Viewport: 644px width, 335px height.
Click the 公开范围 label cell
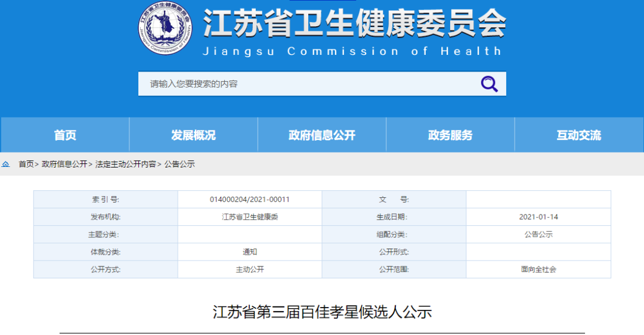[x=394, y=269]
